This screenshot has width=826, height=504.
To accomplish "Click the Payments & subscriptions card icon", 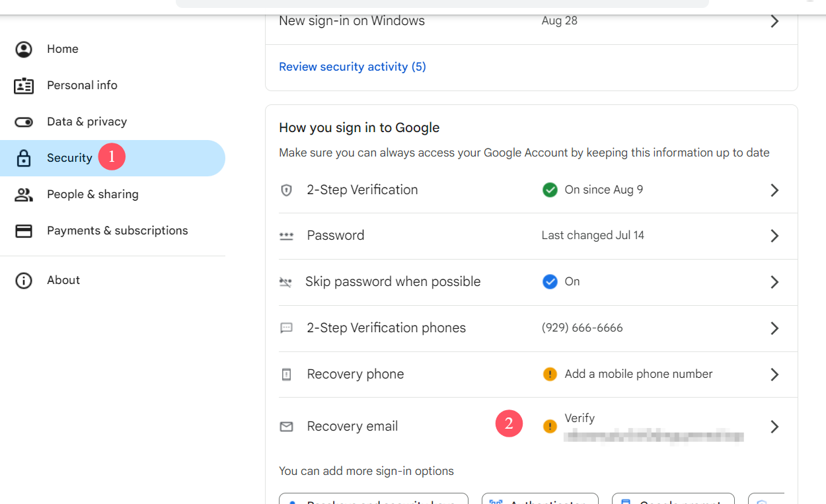I will tap(24, 231).
